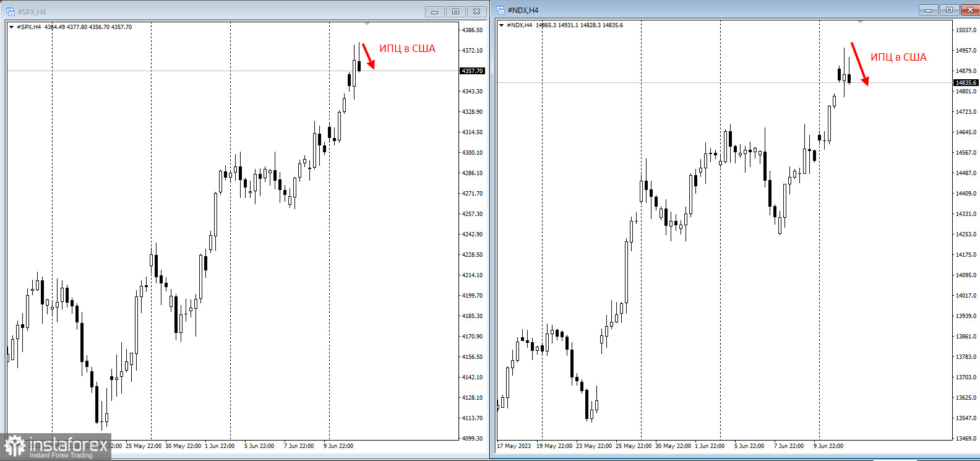Image resolution: width=980 pixels, height=461 pixels.
Task: Click the chart shift marker on the SPX chart
Action: tap(367, 24)
